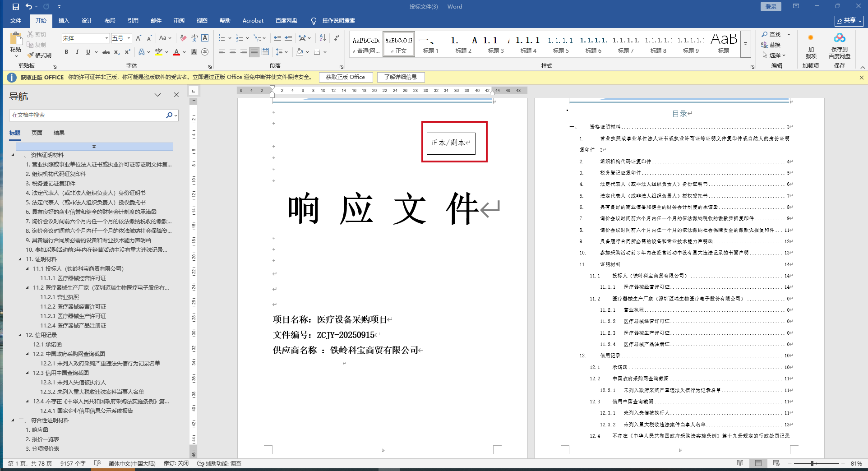Save to Baidu Netdisk

(840, 46)
